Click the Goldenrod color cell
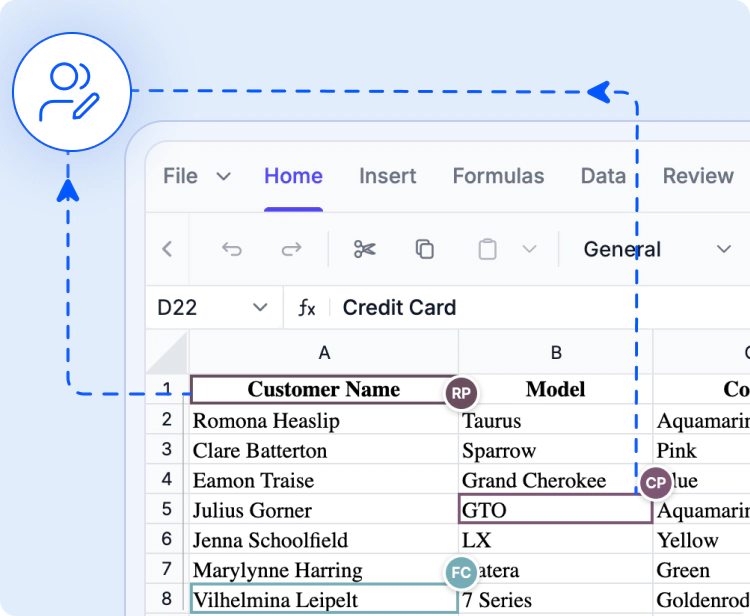The height and width of the screenshot is (616, 750). pos(702,599)
